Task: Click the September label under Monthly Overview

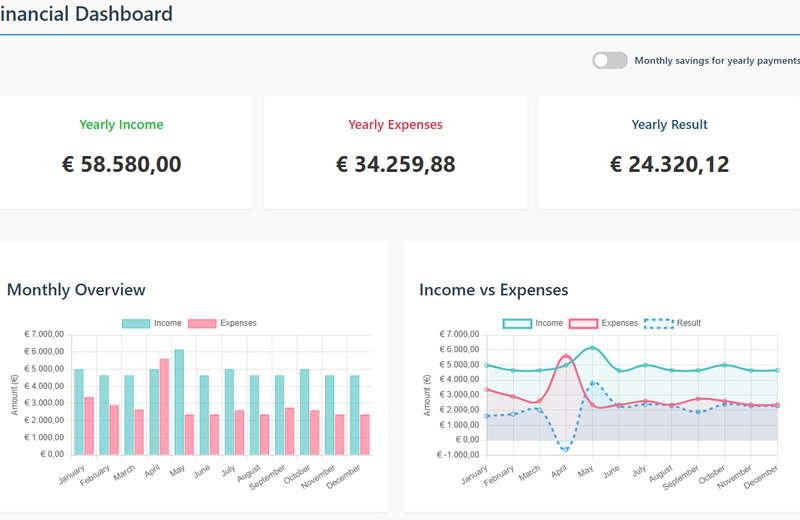Action: click(267, 478)
